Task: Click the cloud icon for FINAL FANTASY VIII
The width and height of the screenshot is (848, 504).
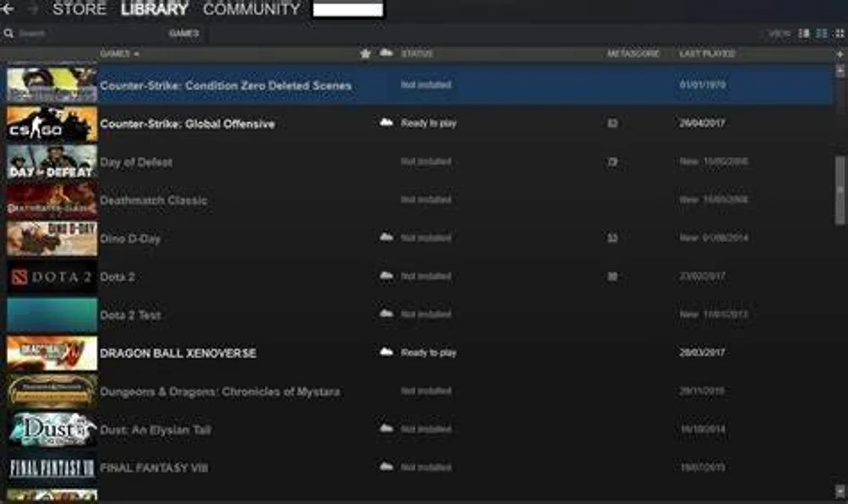Action: click(386, 467)
